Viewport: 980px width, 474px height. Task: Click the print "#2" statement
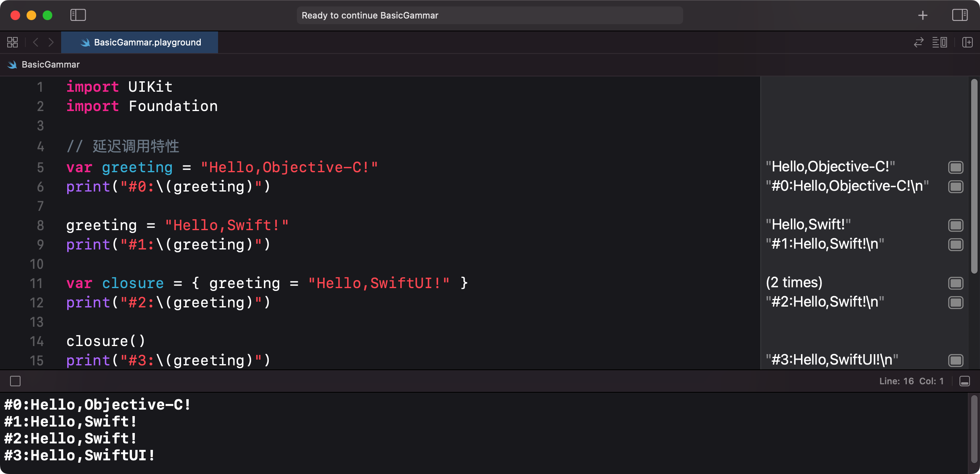[x=168, y=303]
